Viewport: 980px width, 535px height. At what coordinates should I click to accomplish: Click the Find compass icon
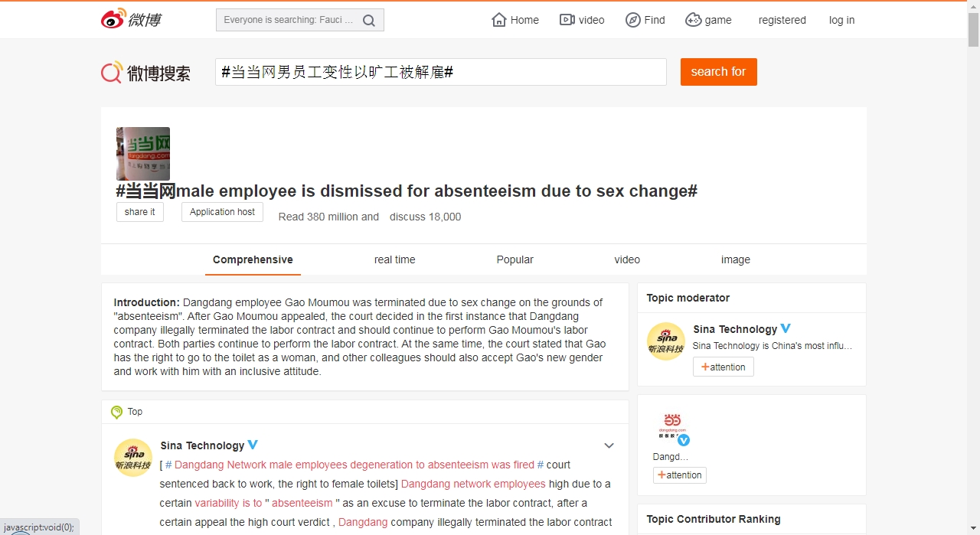click(x=633, y=20)
